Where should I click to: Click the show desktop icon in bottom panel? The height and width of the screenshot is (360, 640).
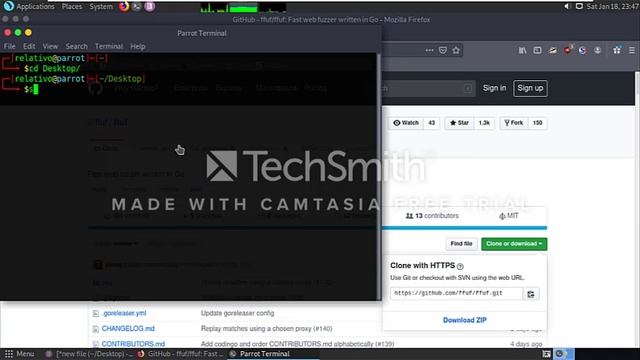tap(546, 354)
